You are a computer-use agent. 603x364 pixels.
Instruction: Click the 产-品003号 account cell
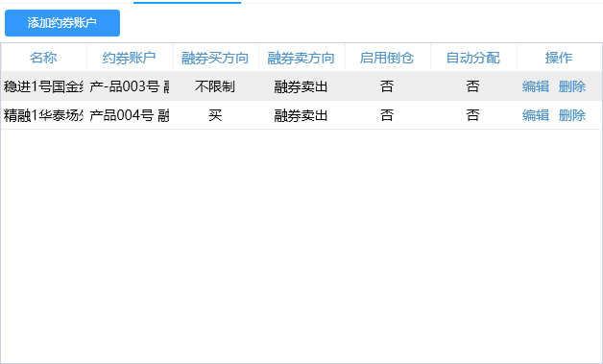click(x=130, y=86)
